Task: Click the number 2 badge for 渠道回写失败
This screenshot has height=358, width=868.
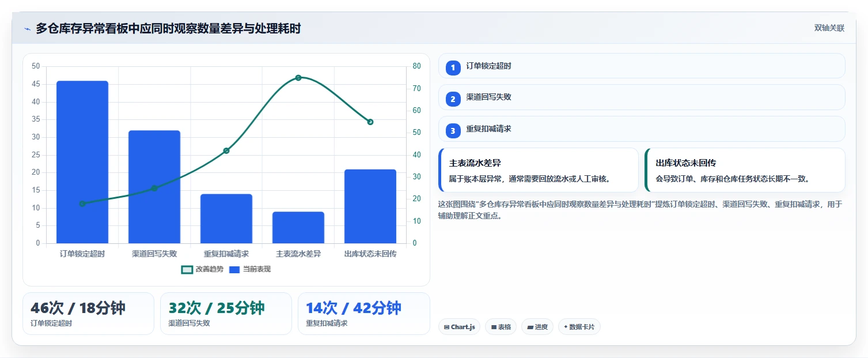Action: 453,99
